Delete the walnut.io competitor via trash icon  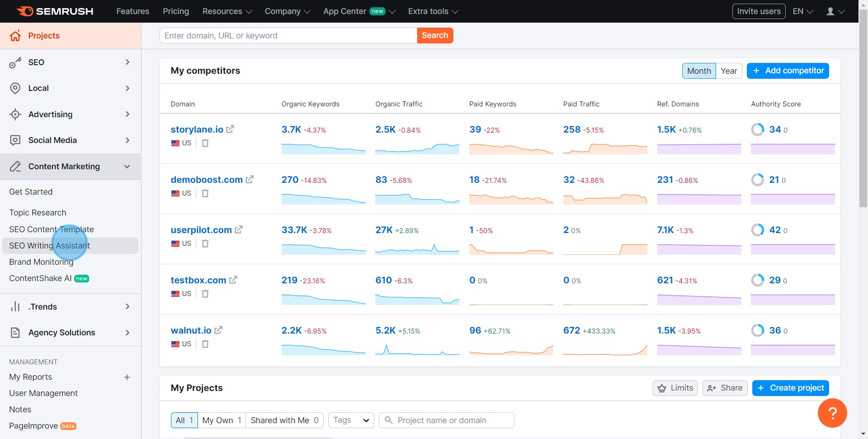tap(205, 344)
